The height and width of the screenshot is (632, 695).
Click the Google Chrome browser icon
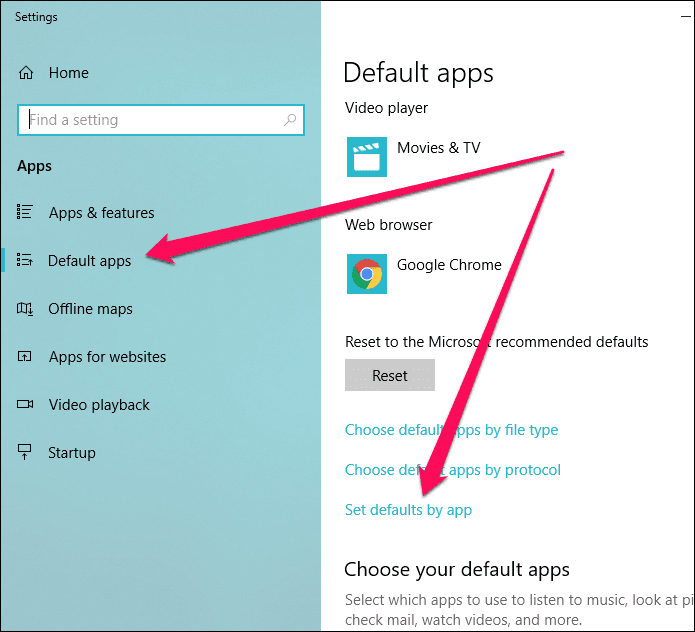click(x=367, y=274)
